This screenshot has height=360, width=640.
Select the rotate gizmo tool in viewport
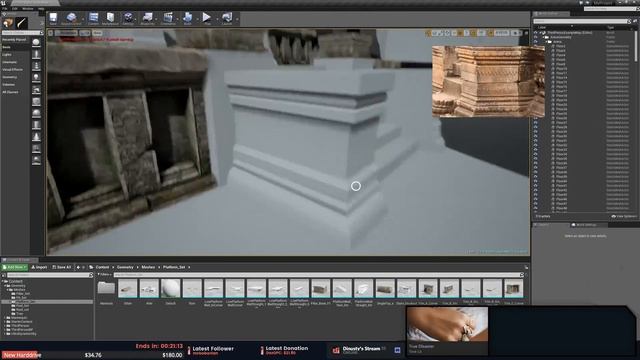coord(435,33)
